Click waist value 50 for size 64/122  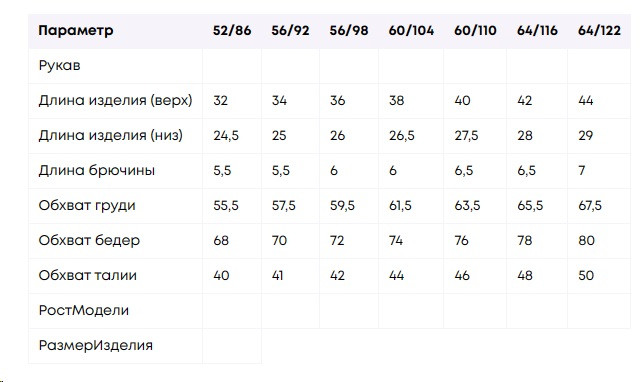pos(586,275)
